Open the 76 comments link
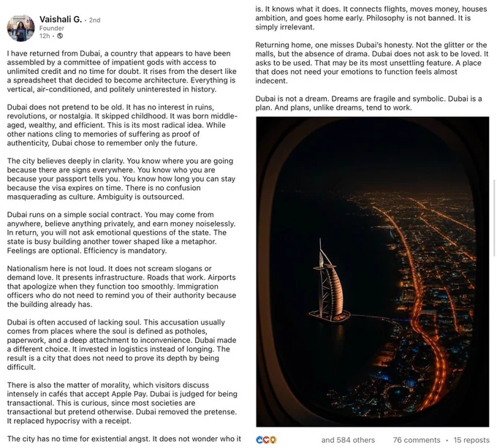The image size is (497, 448). click(x=417, y=440)
